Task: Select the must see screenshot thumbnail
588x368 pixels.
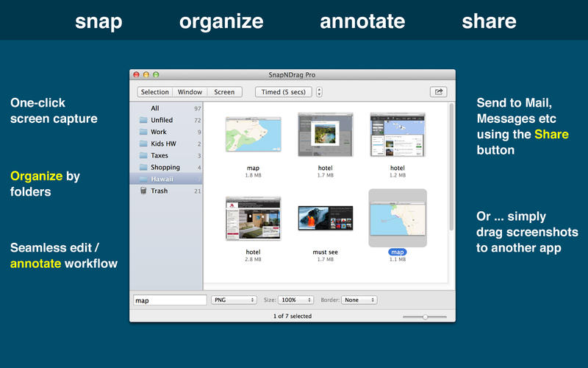Action: tap(325, 219)
